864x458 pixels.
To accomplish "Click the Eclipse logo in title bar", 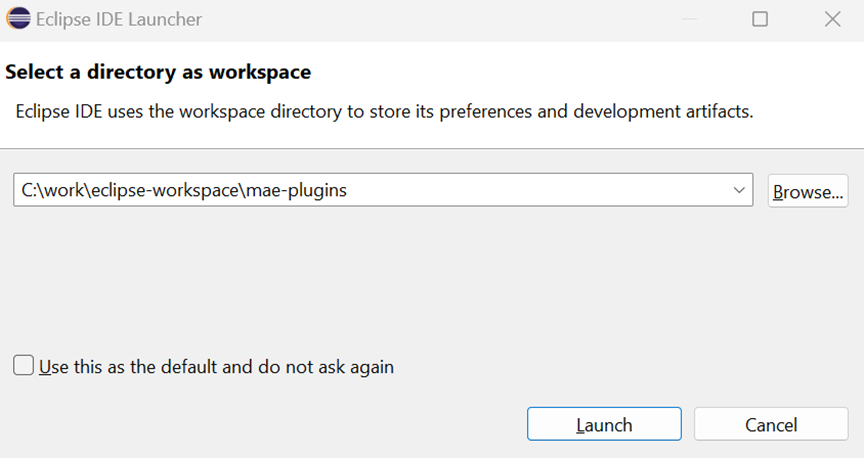I will tap(18, 19).
